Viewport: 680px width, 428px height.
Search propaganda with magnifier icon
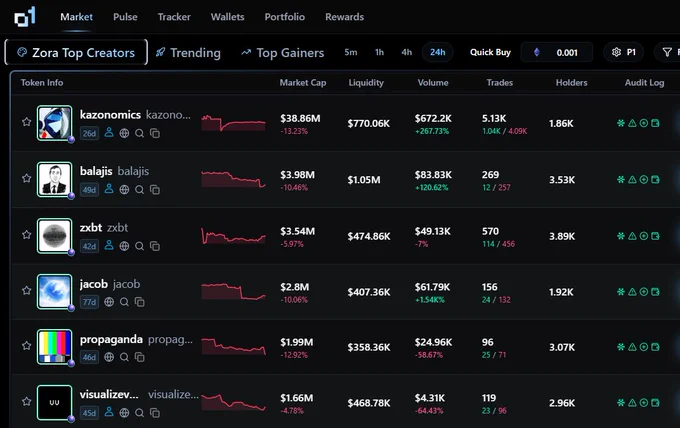click(x=124, y=357)
